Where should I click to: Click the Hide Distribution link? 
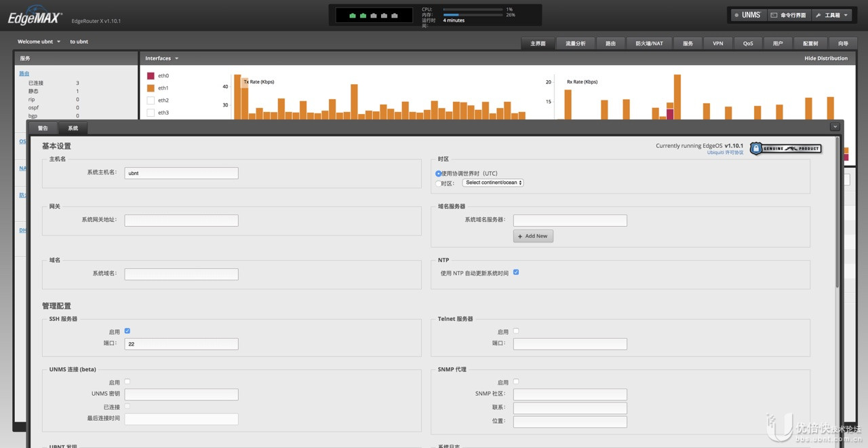(825, 58)
